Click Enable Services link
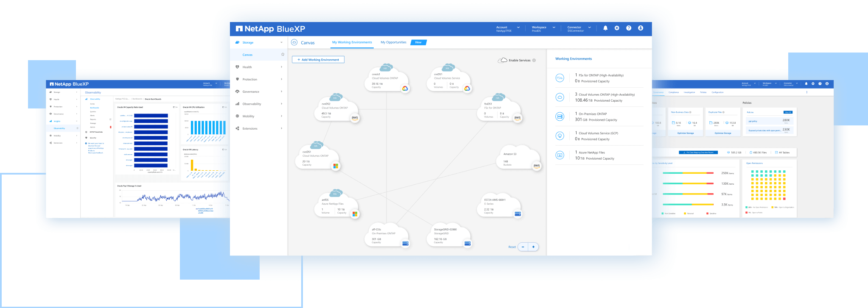Viewport: 868px width, 308px height. point(520,60)
